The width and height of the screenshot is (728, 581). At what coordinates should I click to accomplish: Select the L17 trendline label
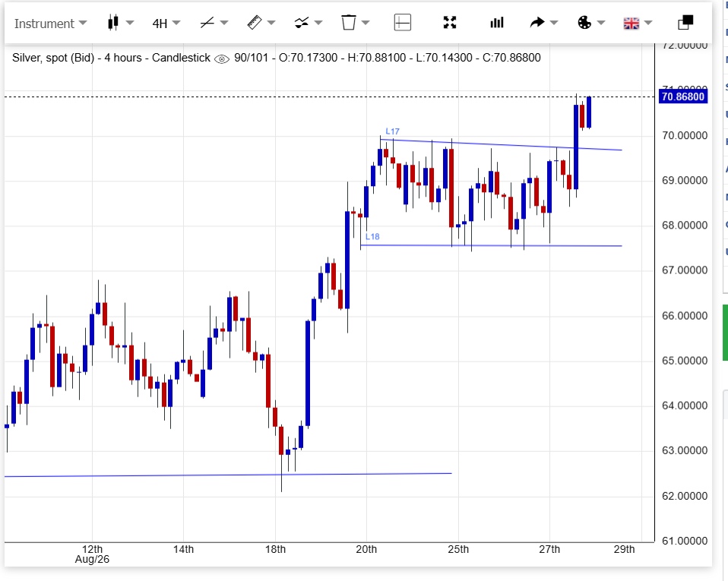click(392, 131)
